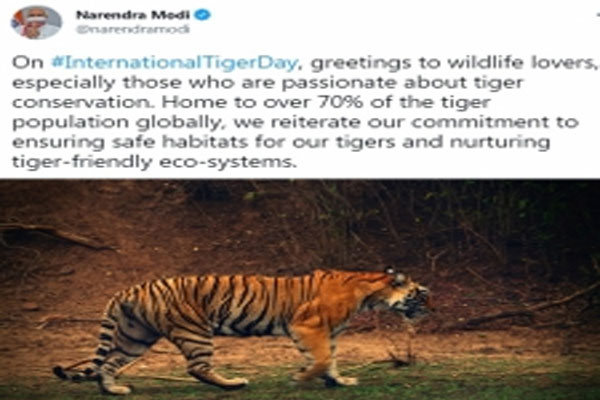Follow the #InternationalTigerDay hashtag
Viewport: 600px width, 400px height.
174,63
